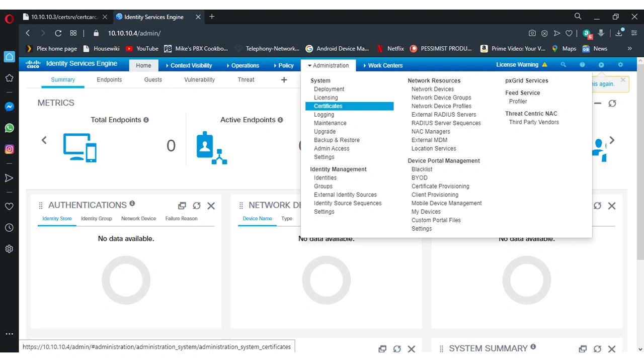Open Third Party Vendors entry
644x362 pixels.
(x=534, y=122)
